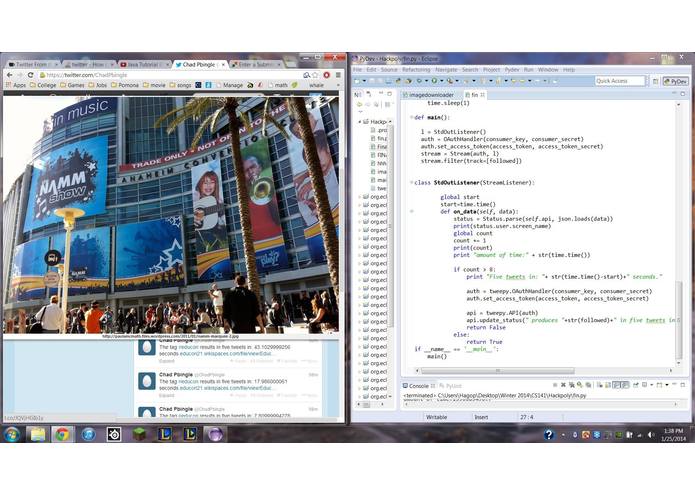Viewport: 695px width, 494px height.
Task: Click the Debug bug icon in Eclipse toolbar
Action: click(x=419, y=81)
